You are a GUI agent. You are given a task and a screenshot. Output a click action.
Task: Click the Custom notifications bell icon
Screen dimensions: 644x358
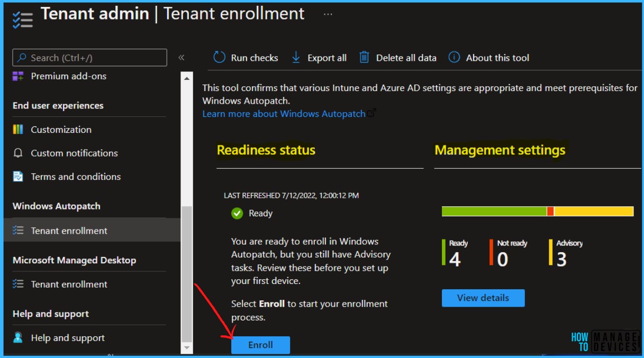point(18,153)
